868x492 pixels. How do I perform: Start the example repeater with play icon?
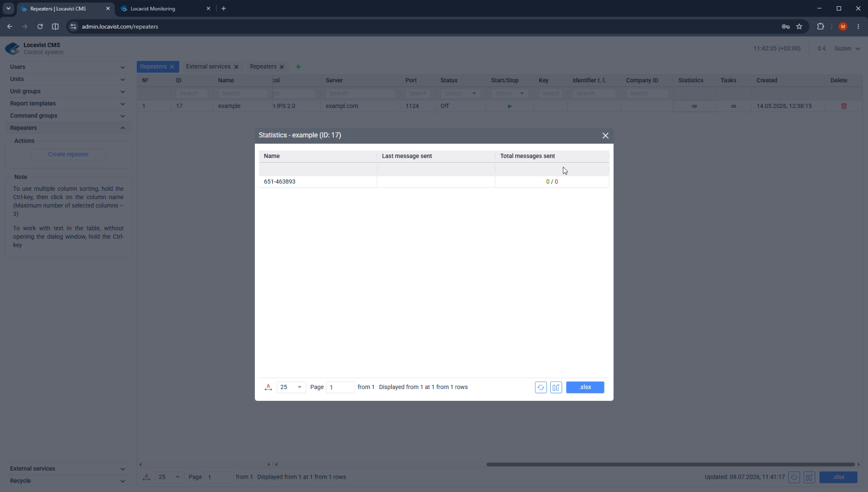510,106
